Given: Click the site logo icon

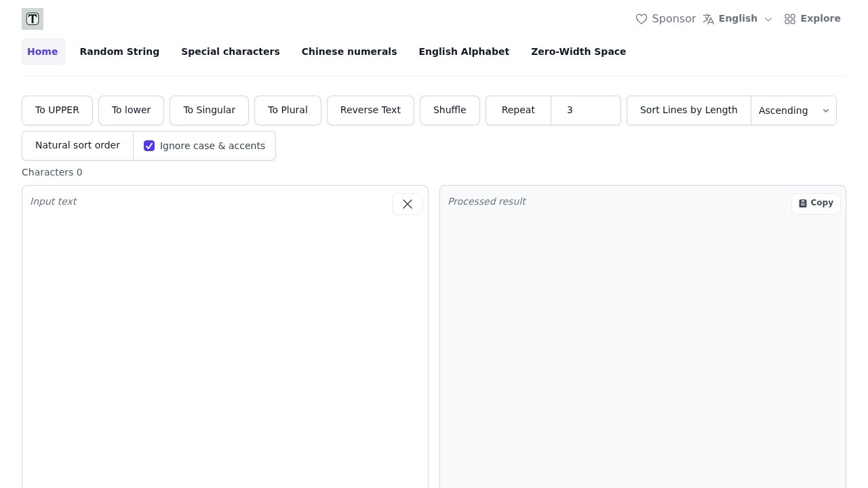Looking at the screenshot, I should pos(32,18).
